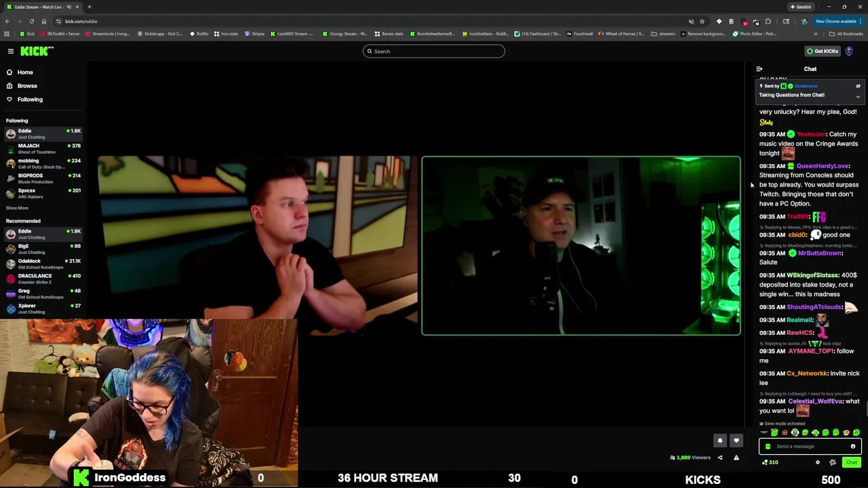
Task: Reload the page in Chrome
Action: pyautogui.click(x=32, y=21)
